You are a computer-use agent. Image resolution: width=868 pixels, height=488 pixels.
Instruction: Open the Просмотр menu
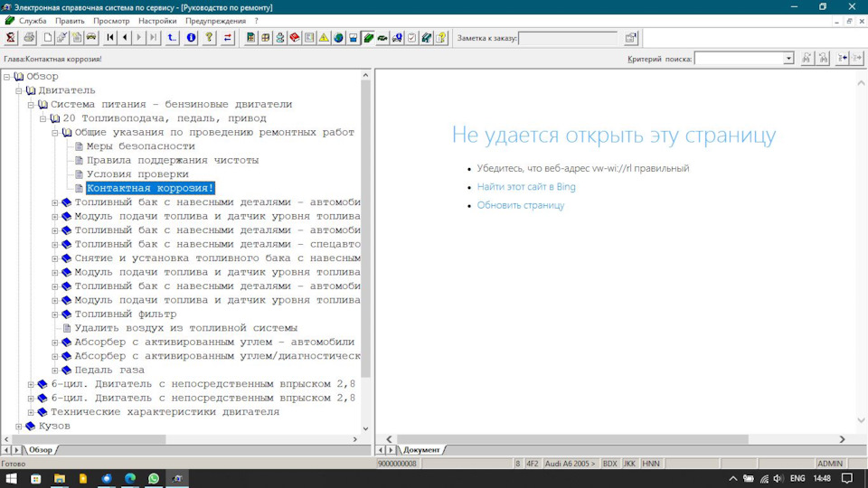point(111,21)
